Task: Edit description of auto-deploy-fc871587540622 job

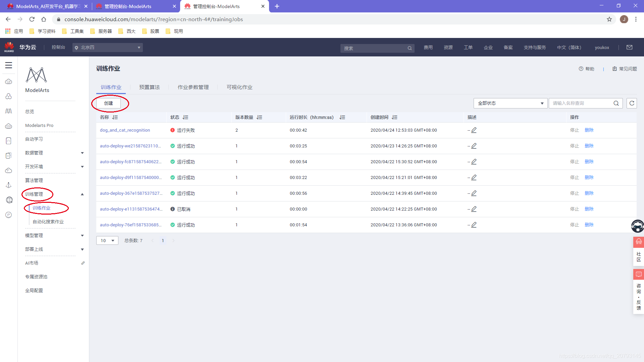Action: (x=474, y=162)
